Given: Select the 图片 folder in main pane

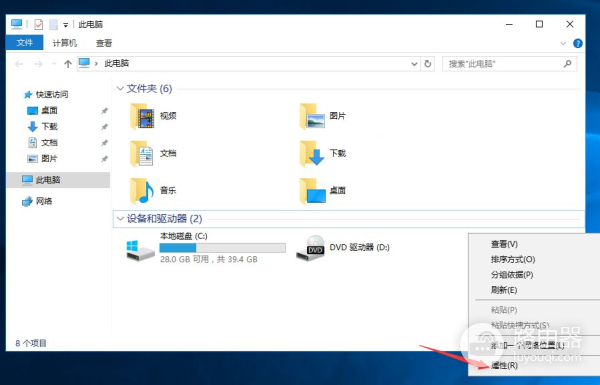Looking at the screenshot, I should coord(323,116).
